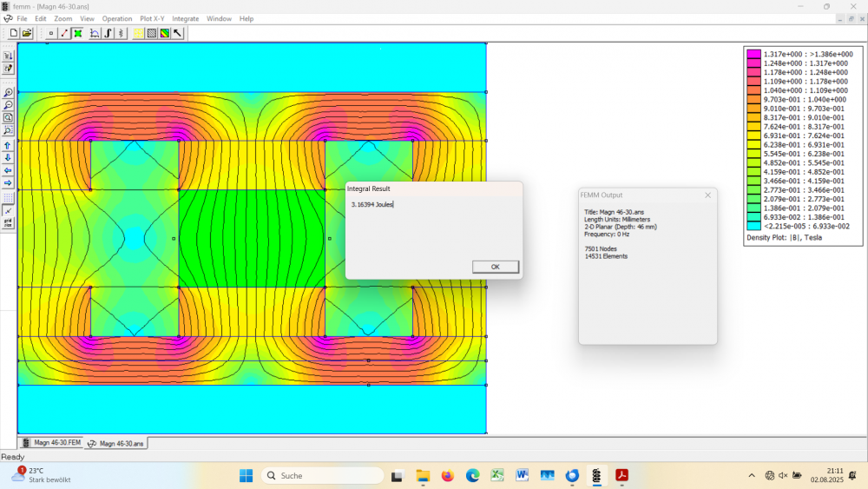Click the circuit properties (coil) icon
The height and width of the screenshot is (489, 868).
pos(121,33)
